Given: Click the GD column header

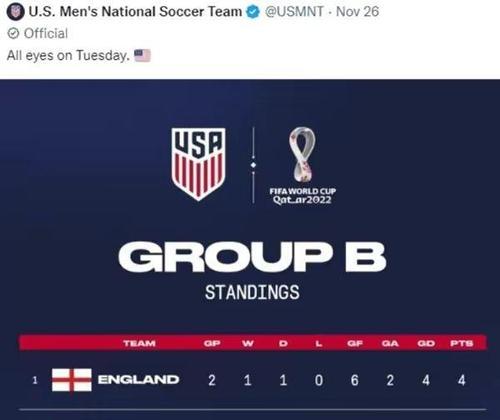Looking at the screenshot, I should click(426, 343).
